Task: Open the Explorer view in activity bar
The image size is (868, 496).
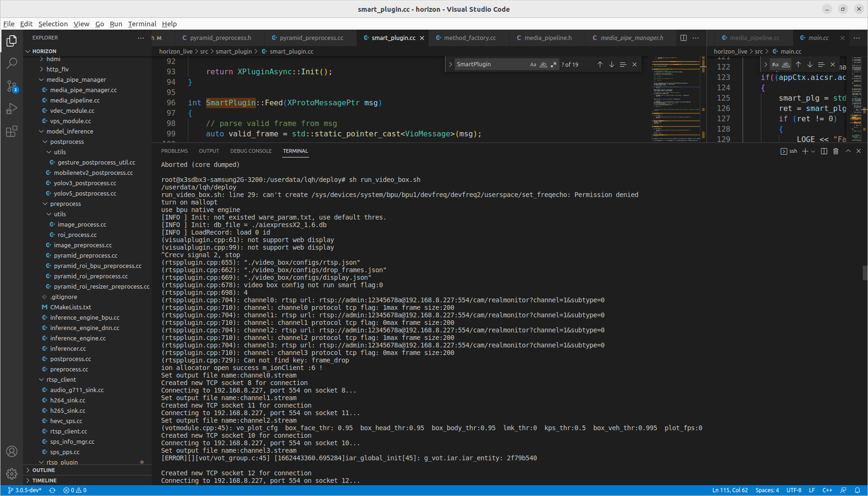Action: 12,41
